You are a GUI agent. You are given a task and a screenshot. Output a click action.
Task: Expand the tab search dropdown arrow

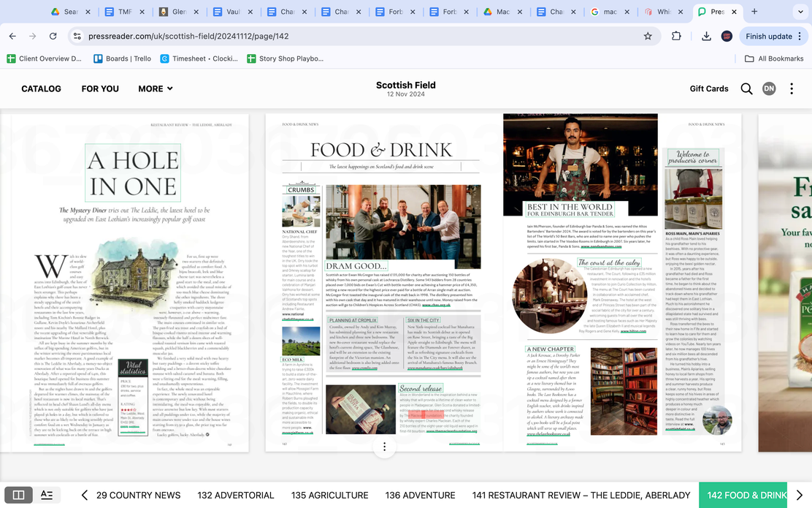click(x=799, y=12)
